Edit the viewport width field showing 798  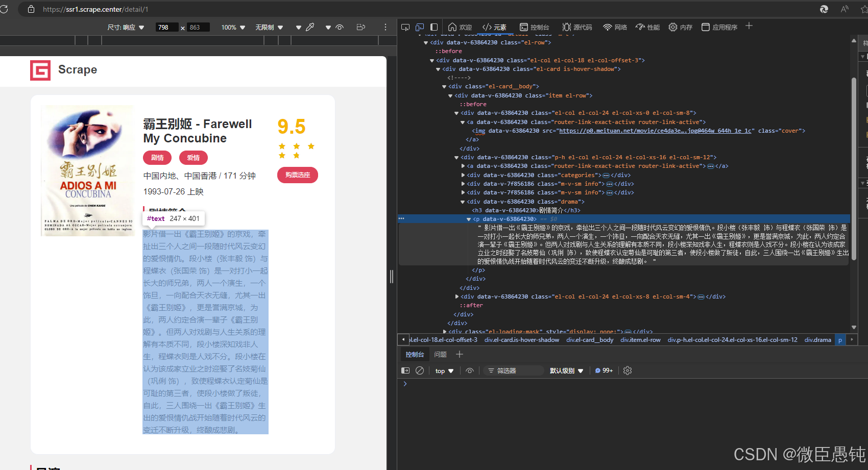(x=166, y=27)
